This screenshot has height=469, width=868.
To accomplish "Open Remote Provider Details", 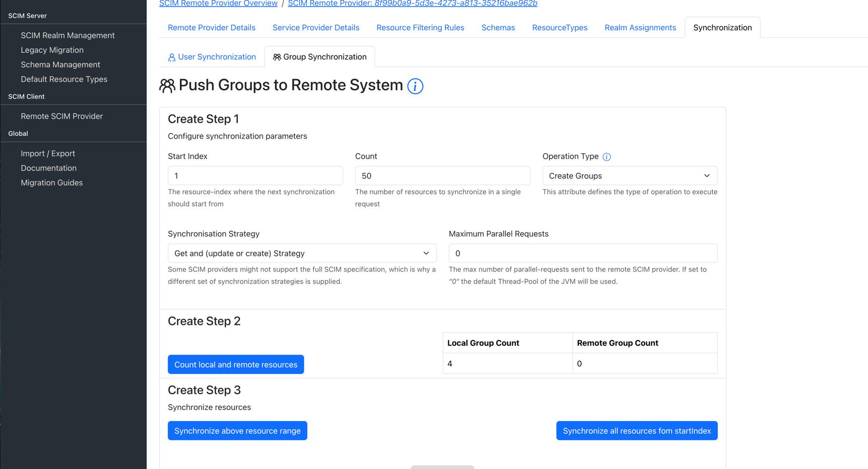I will (212, 28).
